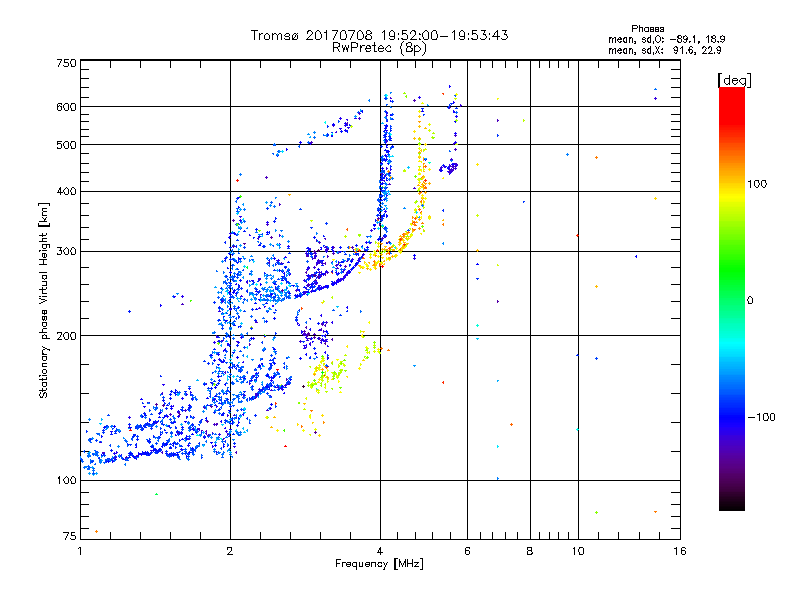
Task: Click the x-axis tick label "16"
Action: 680,551
